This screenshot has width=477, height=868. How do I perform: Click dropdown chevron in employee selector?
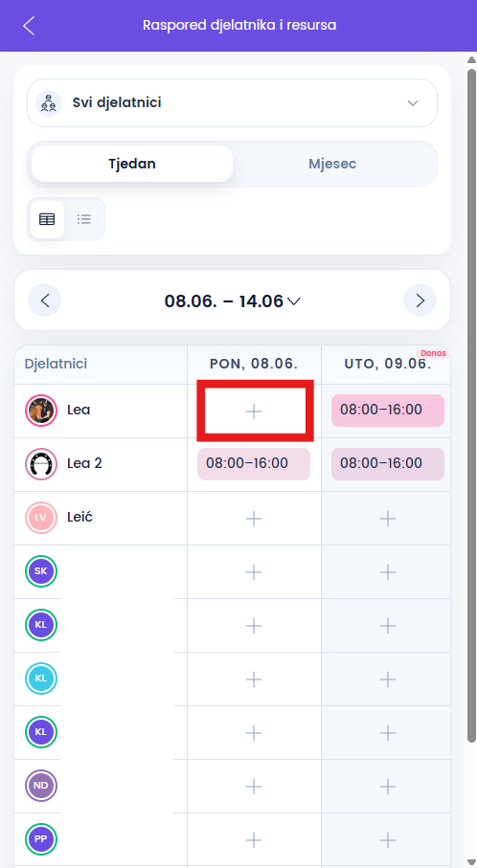pyautogui.click(x=412, y=103)
